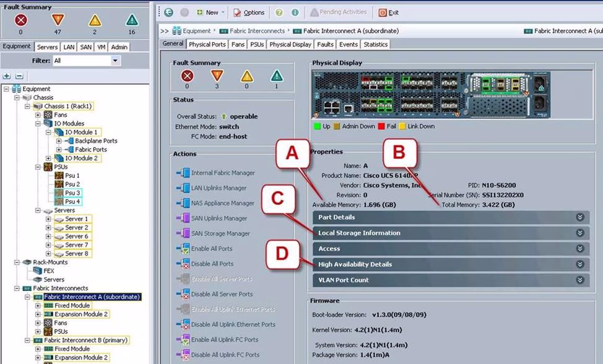Click major faults orange icon in Fault Summary
The width and height of the screenshot is (603, 364).
pos(58,20)
